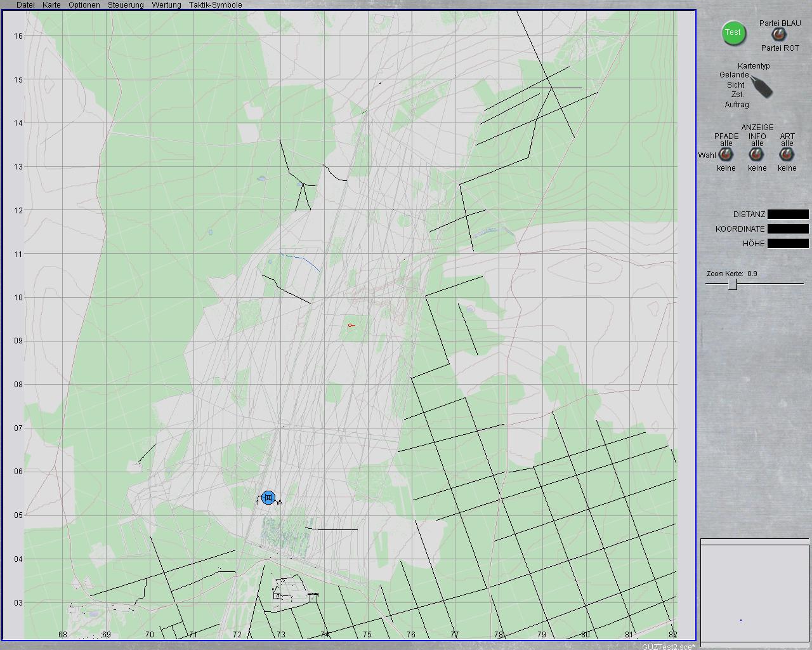Open the Taktik-Symbole menu
The height and width of the screenshot is (650, 812).
[215, 5]
